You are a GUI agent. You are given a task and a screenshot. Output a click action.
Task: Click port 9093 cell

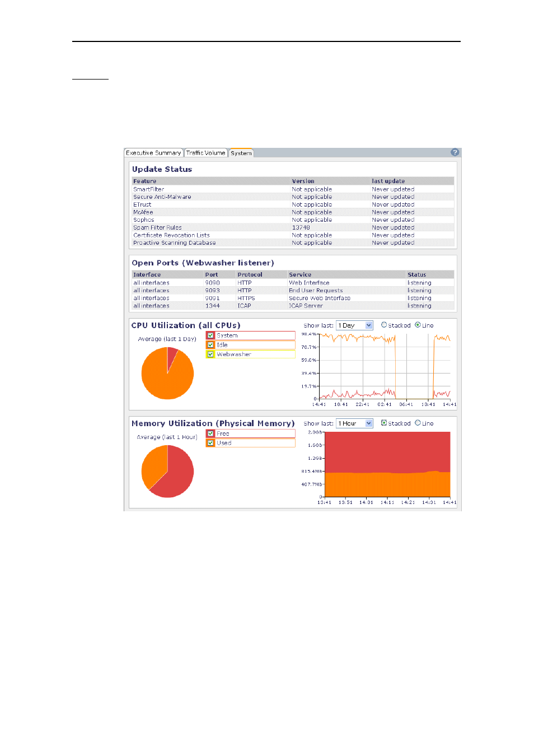tap(213, 291)
